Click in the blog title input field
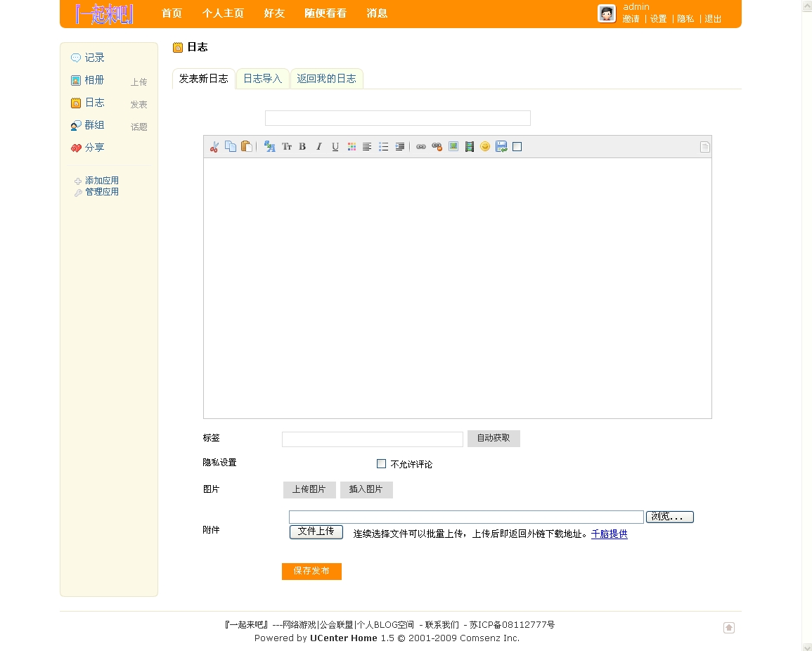Screen dimensions: 812x651 (398, 118)
